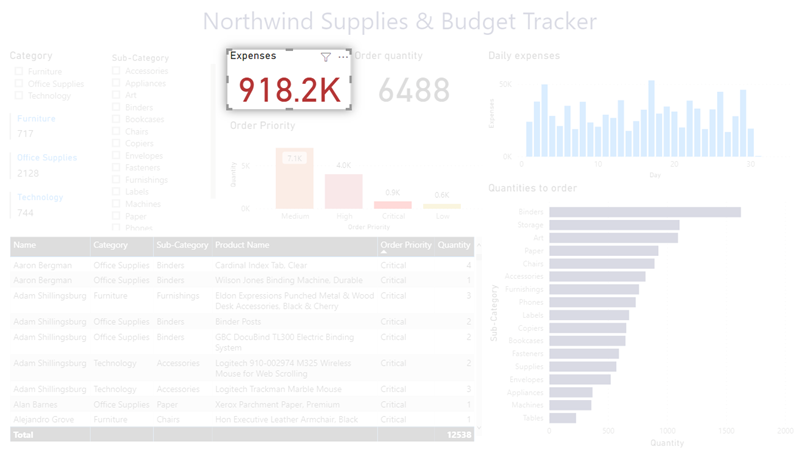Enable the Technology category checkbox
Viewport: 800px width, 450px height.
pyautogui.click(x=19, y=96)
